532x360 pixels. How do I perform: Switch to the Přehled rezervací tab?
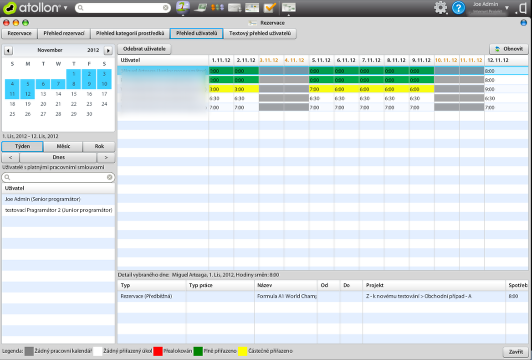[x=64, y=33]
